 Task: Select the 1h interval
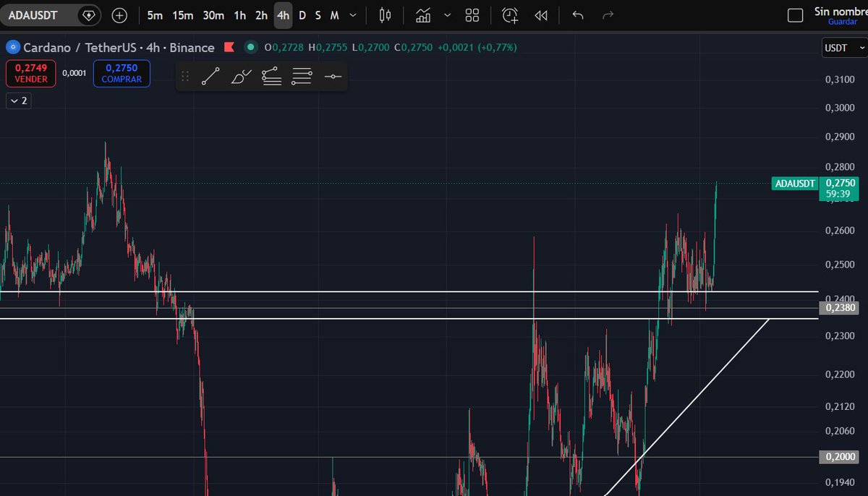[239, 14]
